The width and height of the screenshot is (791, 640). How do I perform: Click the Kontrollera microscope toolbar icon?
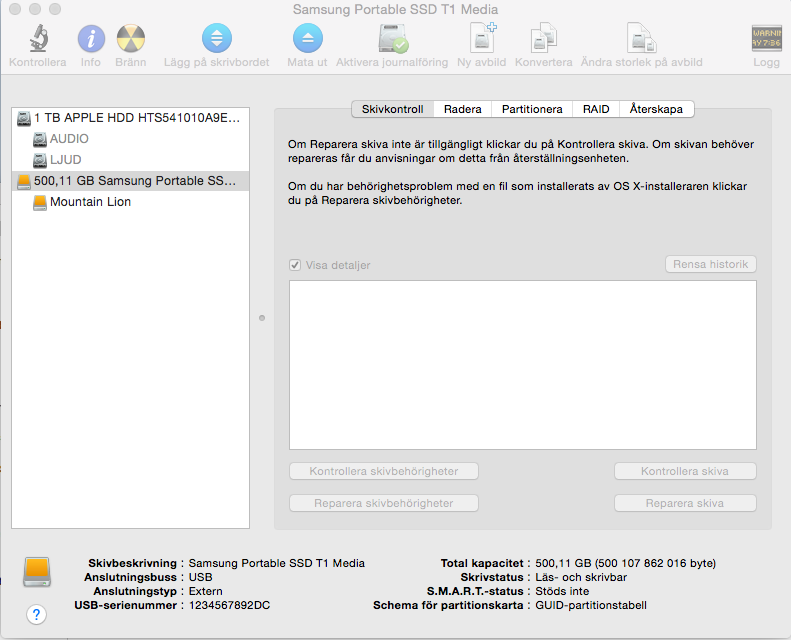coord(38,39)
